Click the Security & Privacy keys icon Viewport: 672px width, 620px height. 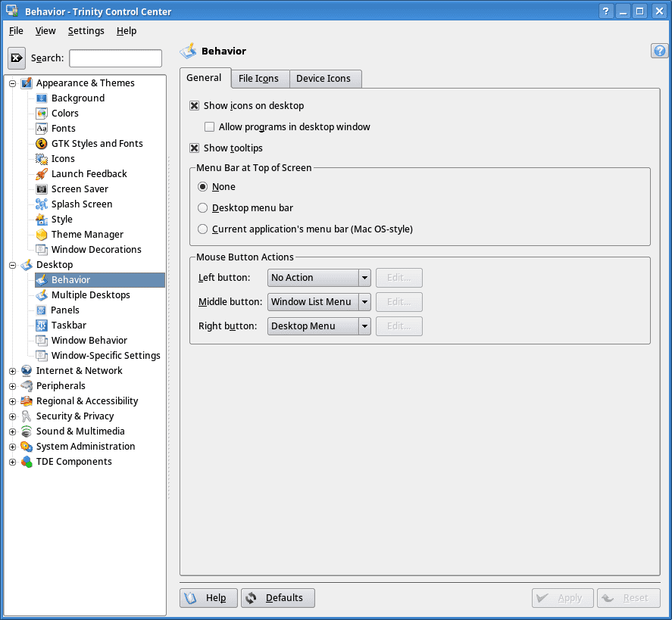tap(27, 416)
